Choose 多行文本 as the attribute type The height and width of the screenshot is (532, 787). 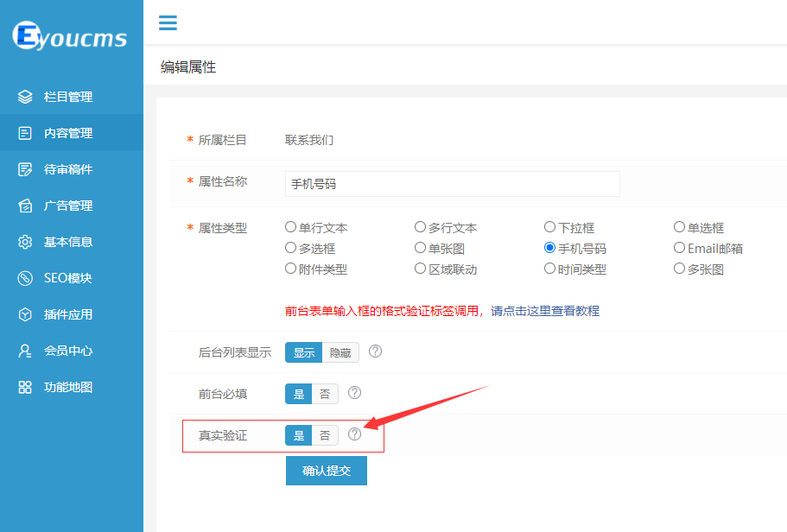pyautogui.click(x=420, y=226)
